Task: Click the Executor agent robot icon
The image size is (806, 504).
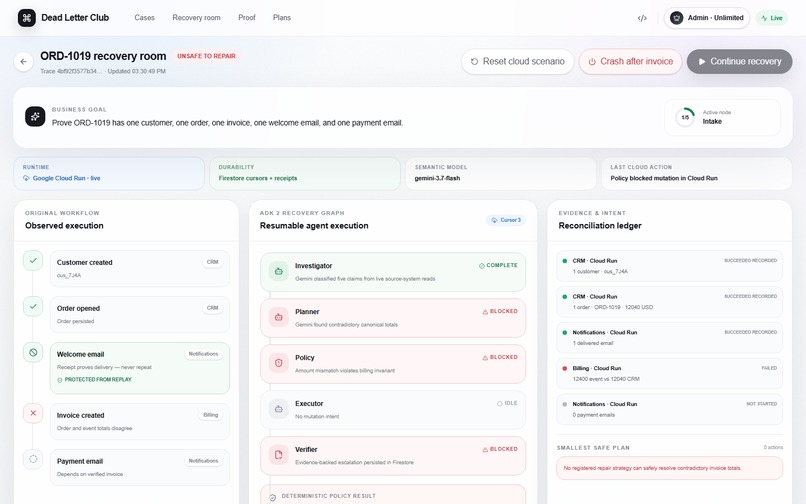Action: click(x=279, y=409)
